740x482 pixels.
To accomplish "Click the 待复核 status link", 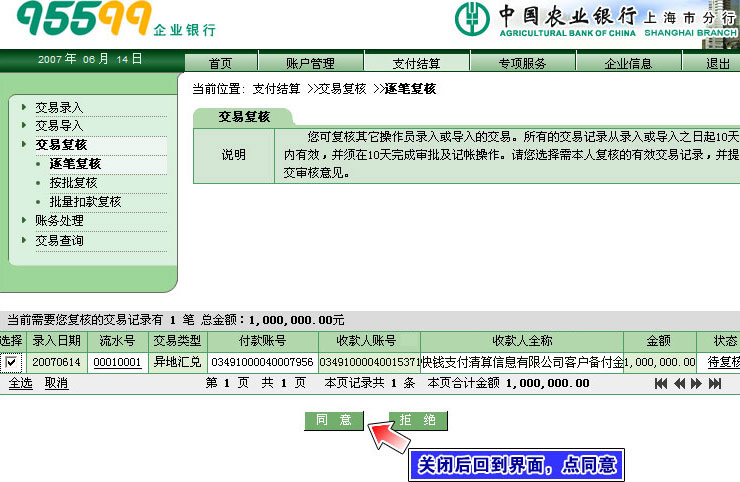I will click(723, 363).
